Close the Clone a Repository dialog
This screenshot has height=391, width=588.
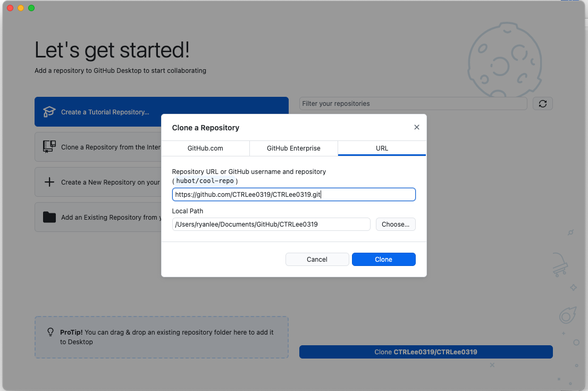(416, 127)
